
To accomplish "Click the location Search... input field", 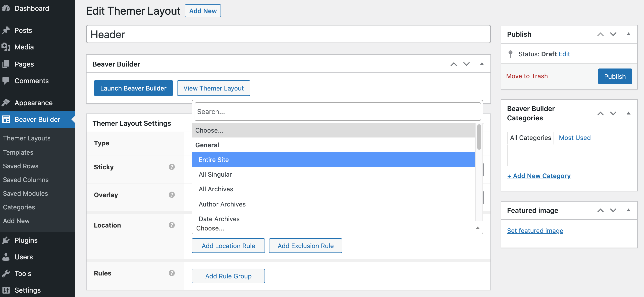I will pos(337,112).
